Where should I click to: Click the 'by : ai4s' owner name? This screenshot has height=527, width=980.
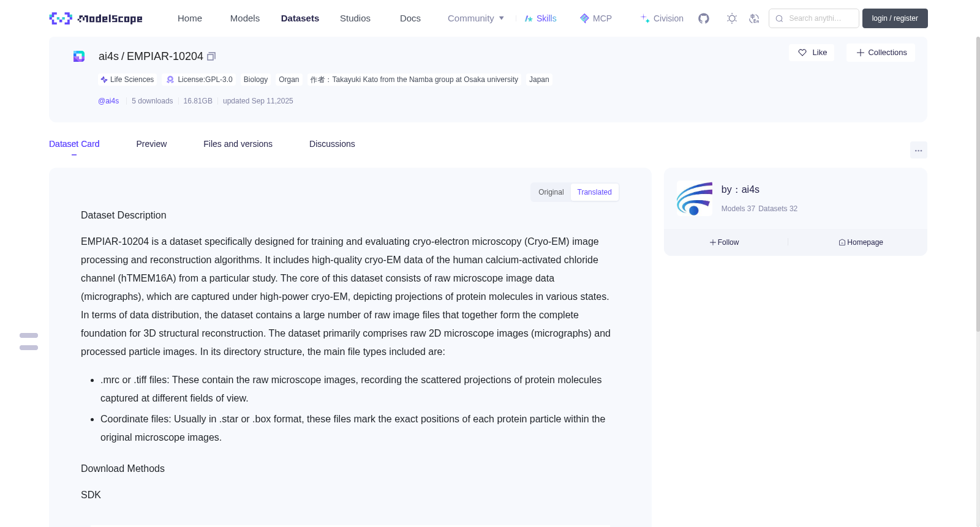tap(741, 190)
